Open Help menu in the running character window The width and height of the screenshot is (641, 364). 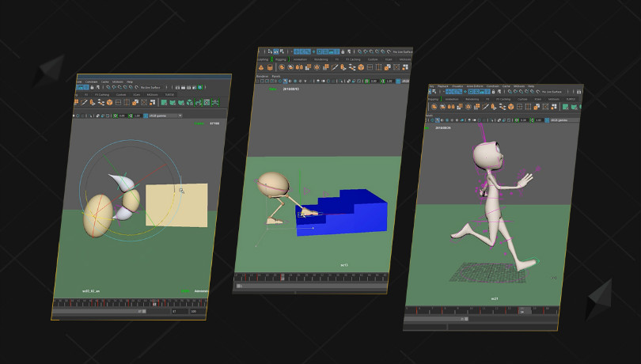[x=531, y=87]
